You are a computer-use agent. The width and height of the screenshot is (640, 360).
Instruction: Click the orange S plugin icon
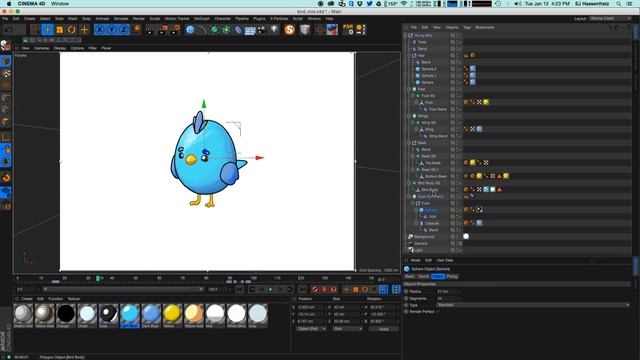click(289, 29)
